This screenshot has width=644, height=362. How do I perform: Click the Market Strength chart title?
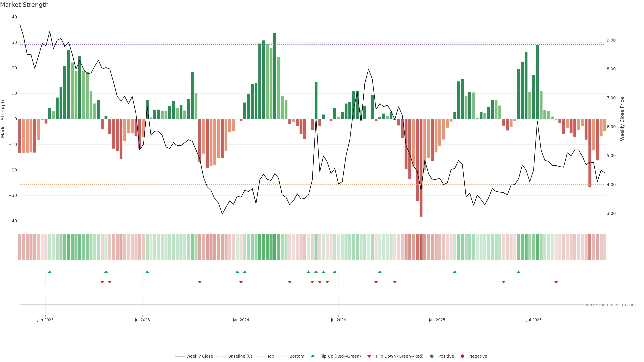coord(24,5)
